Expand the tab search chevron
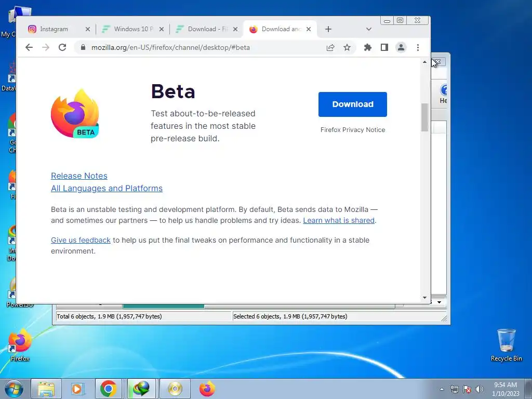 [369, 29]
